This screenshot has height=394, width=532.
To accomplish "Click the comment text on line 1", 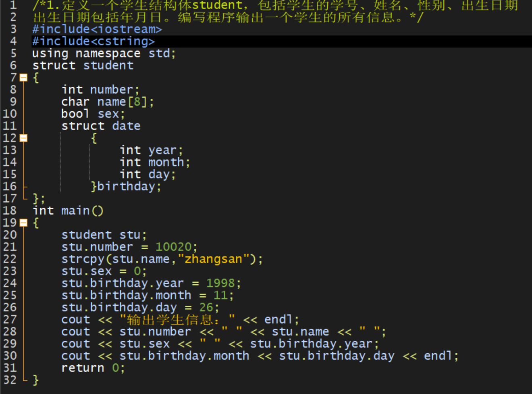I will (x=275, y=5).
